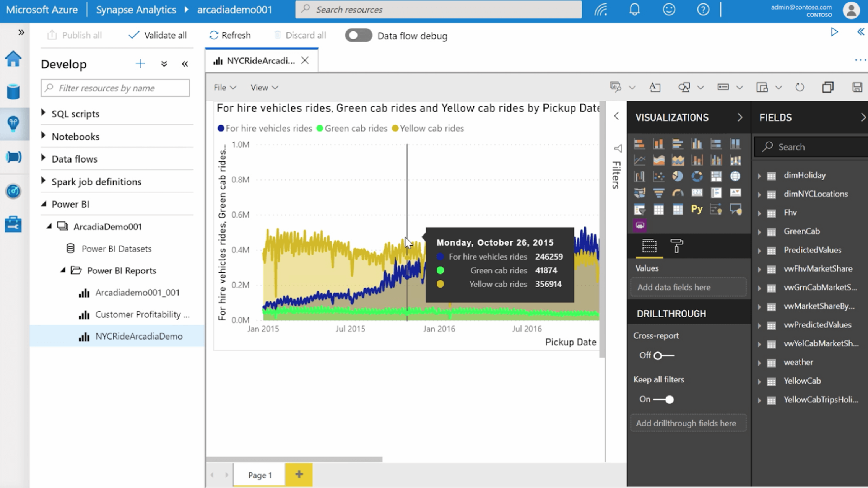Image resolution: width=868 pixels, height=488 pixels.
Task: Save the report with the floppy icon
Action: (x=857, y=87)
